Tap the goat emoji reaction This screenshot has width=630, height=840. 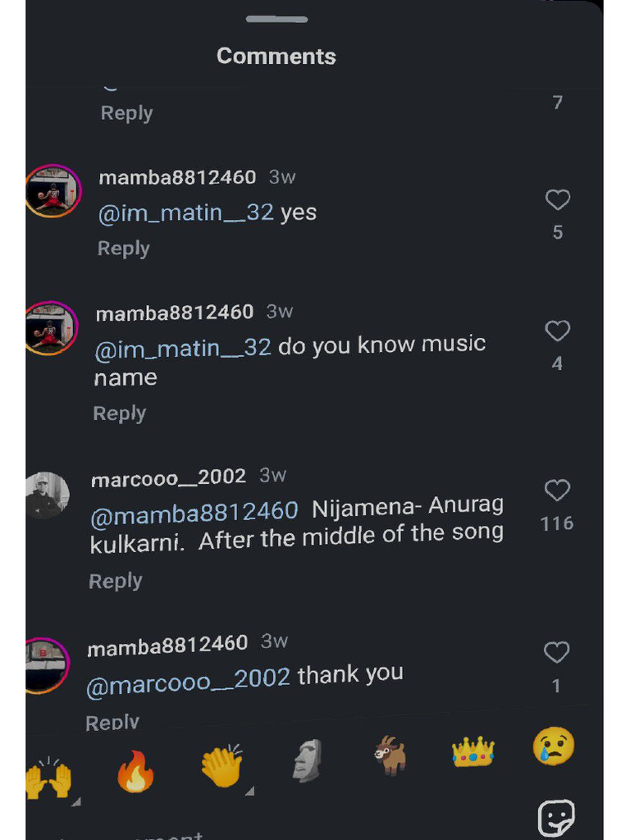[x=390, y=755]
